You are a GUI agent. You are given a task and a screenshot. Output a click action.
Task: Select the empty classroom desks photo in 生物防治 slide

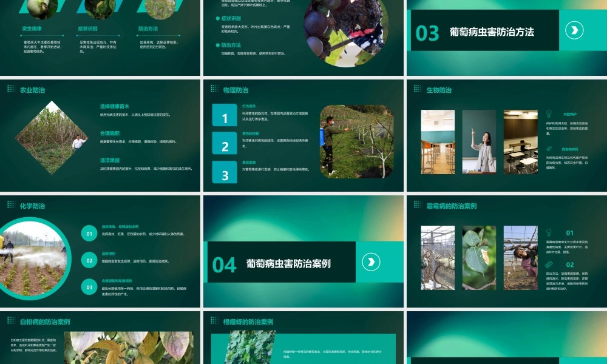(438, 142)
